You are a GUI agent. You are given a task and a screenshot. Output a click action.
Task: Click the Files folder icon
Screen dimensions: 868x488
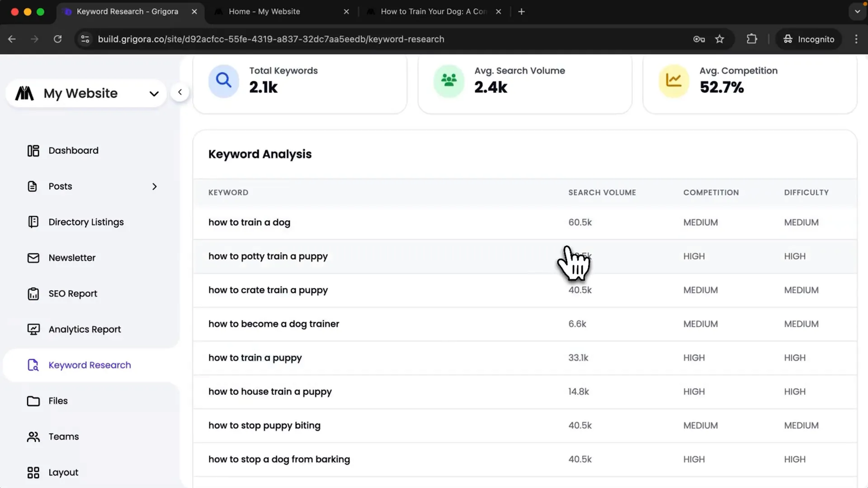tap(33, 401)
